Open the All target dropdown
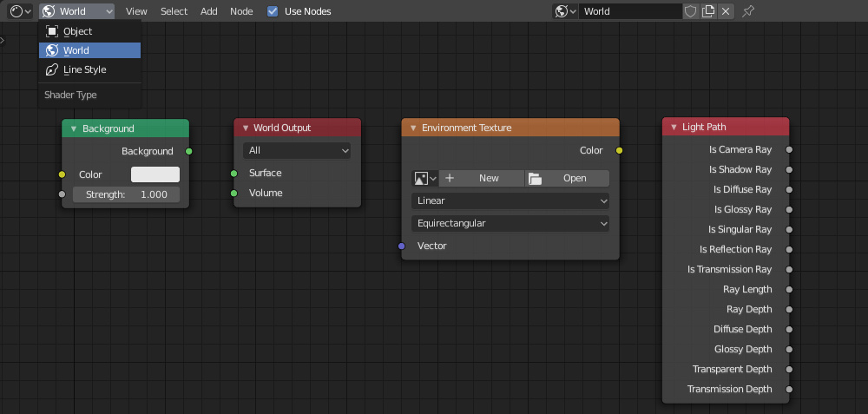 pyautogui.click(x=297, y=150)
